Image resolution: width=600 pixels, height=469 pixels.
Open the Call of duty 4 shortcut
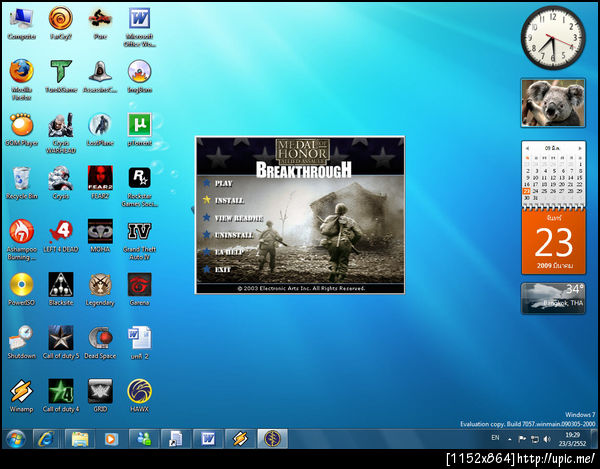pos(61,396)
